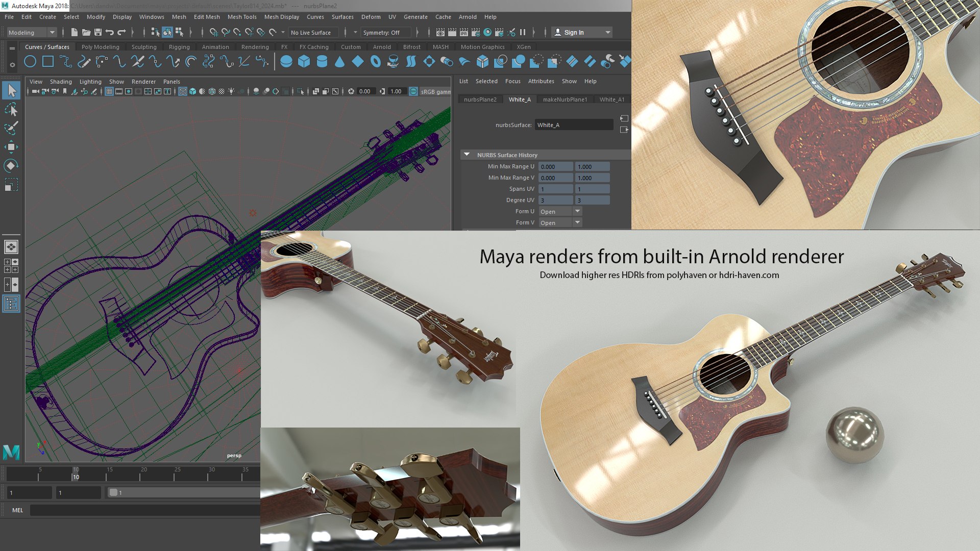This screenshot has width=980, height=551.
Task: Click List in the Attribute Editor
Action: click(x=463, y=81)
